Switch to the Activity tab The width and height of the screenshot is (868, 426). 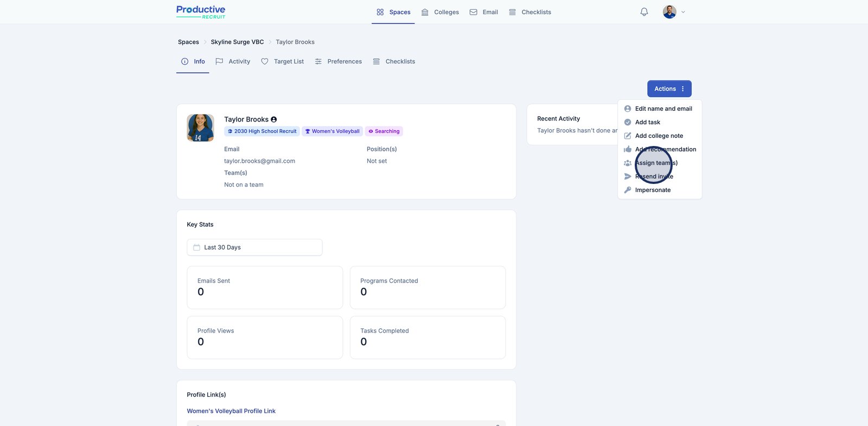click(x=233, y=62)
